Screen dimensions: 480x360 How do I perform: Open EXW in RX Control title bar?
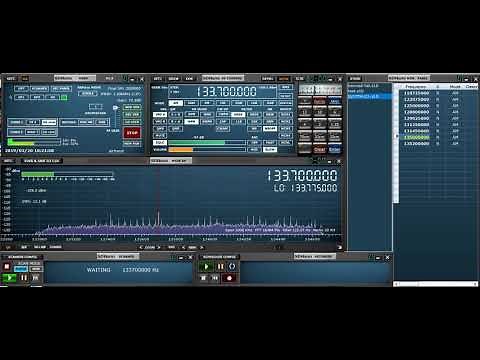click(189, 79)
